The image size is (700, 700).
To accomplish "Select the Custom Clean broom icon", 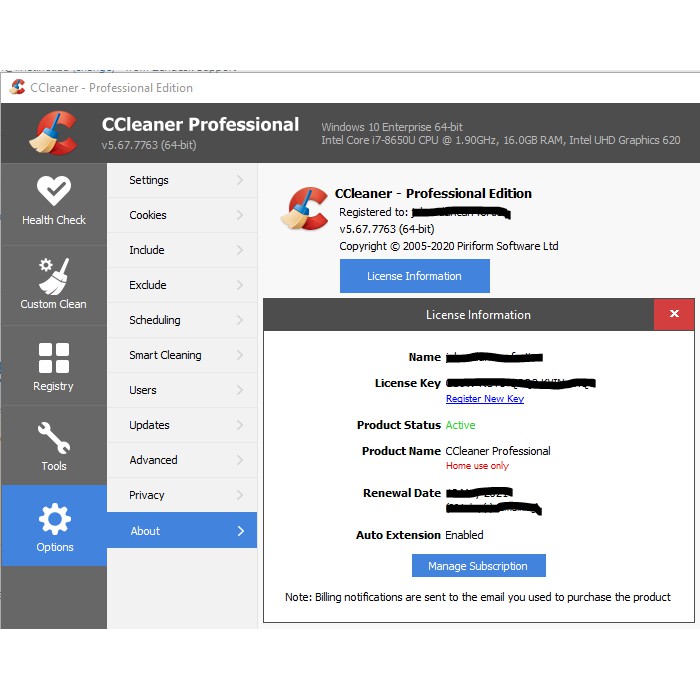I will click(x=54, y=274).
